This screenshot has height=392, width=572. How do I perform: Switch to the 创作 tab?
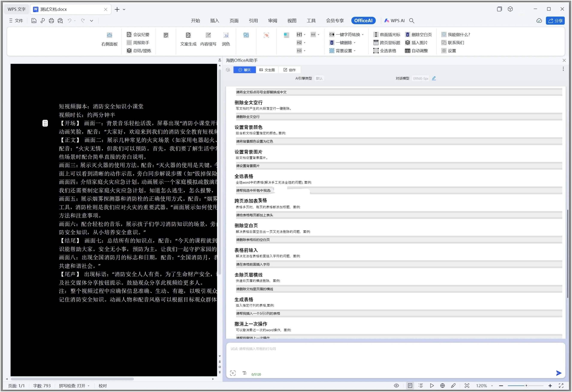click(x=290, y=70)
